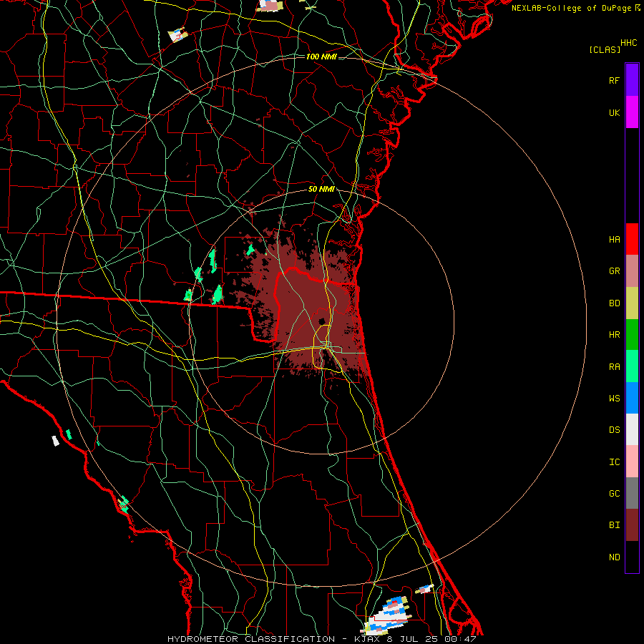Click the BD yellow legend swatch
This screenshot has width=644, height=644.
632,303
